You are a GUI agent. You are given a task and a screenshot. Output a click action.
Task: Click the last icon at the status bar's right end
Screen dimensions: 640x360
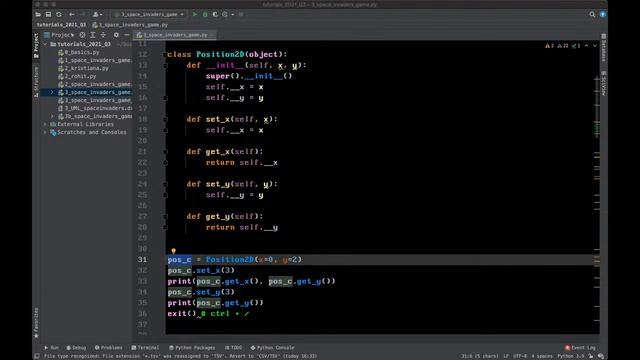(601, 356)
